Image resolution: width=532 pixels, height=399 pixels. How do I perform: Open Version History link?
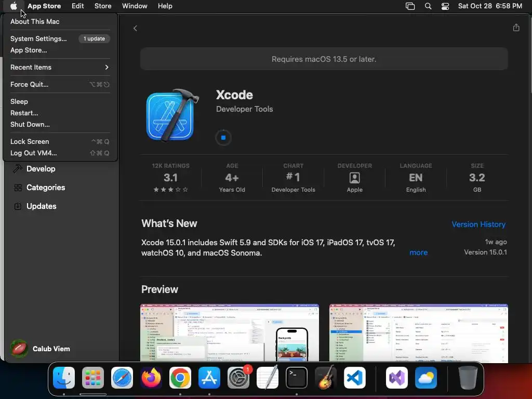point(478,224)
